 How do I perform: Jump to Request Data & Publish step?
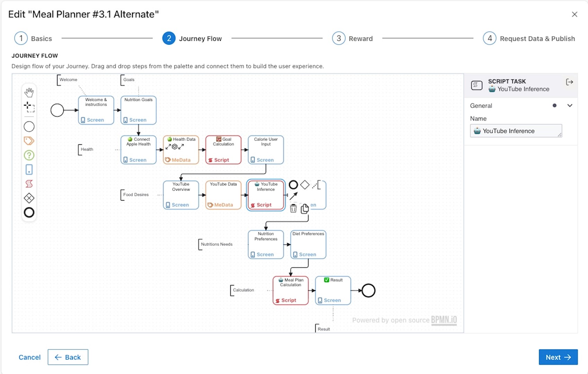point(529,38)
